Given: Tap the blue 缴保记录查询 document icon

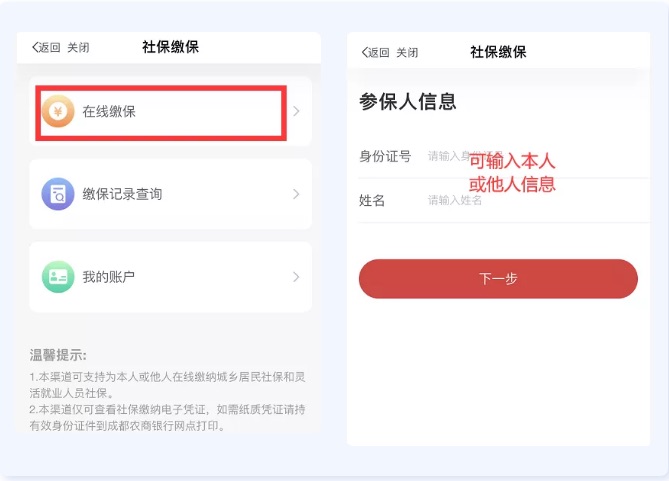Looking at the screenshot, I should click(x=58, y=194).
